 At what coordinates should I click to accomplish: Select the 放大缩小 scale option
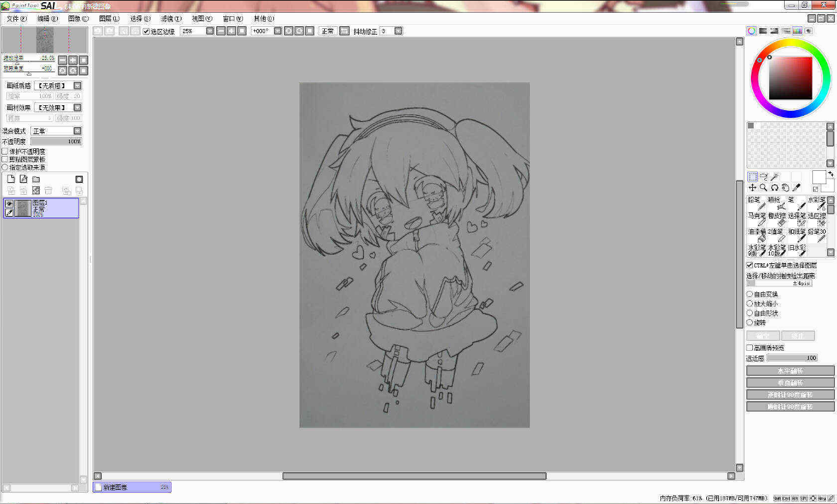pyautogui.click(x=749, y=304)
